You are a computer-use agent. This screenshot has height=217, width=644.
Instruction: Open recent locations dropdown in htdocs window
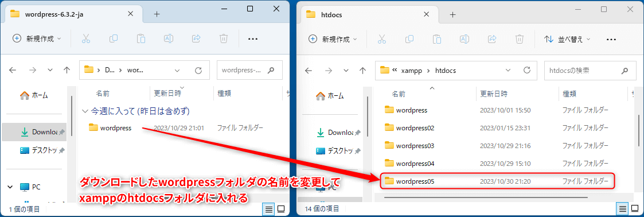(346, 71)
